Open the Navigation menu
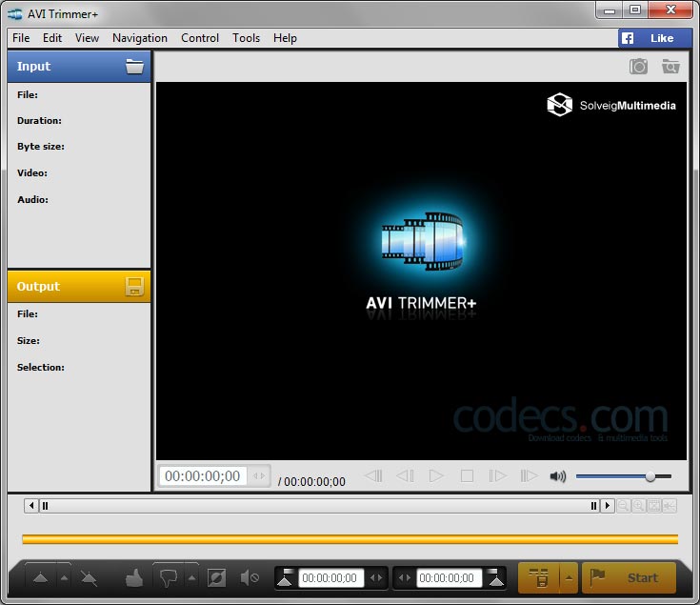Screen dimensions: 700x605 pos(140,38)
